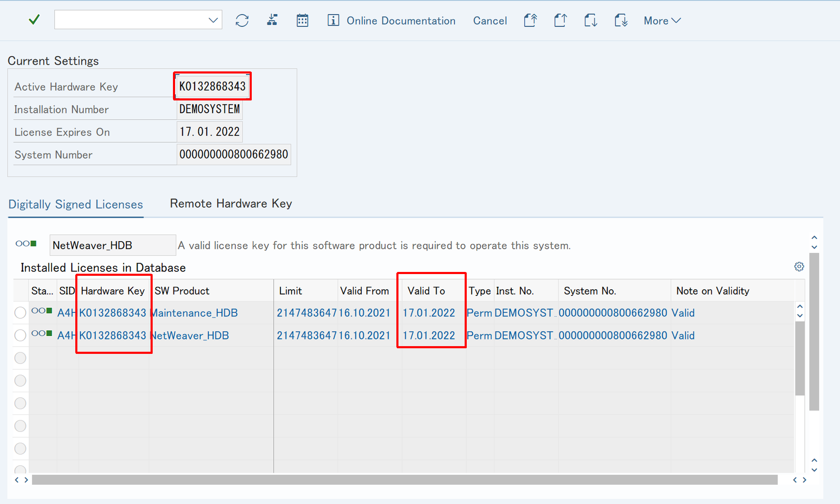Select the third empty row radio button
Viewport: 840px width, 504px height.
tap(20, 358)
